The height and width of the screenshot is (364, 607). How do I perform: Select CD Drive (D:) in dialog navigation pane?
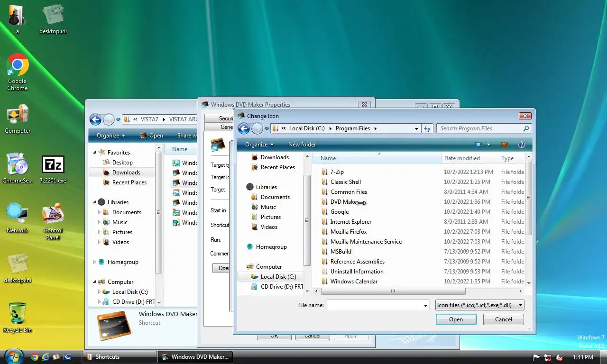tap(281, 287)
